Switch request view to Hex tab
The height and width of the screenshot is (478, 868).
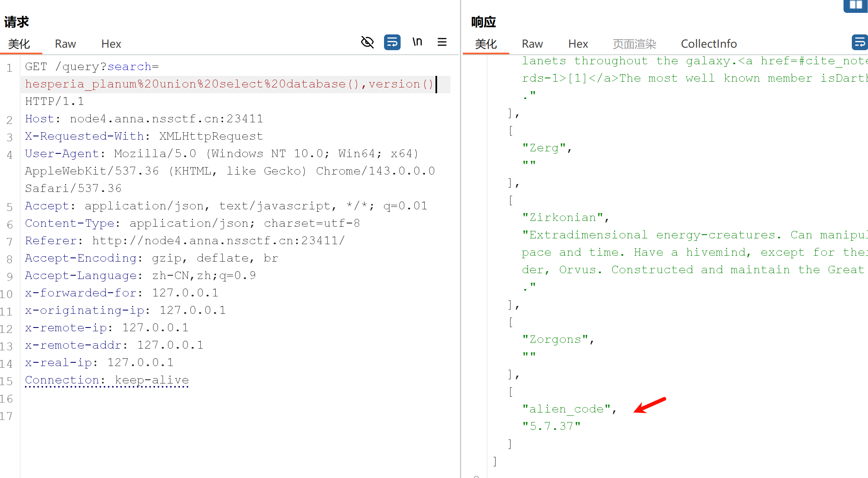point(111,44)
